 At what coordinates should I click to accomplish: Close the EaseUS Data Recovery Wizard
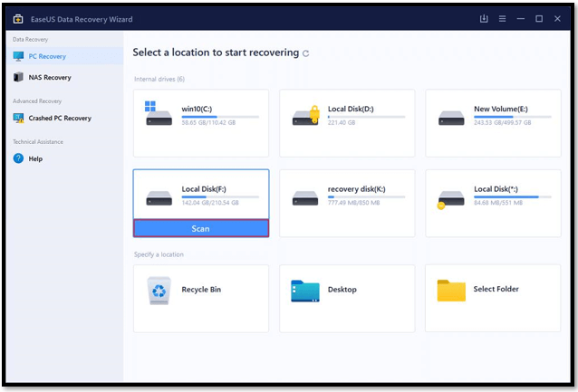557,18
